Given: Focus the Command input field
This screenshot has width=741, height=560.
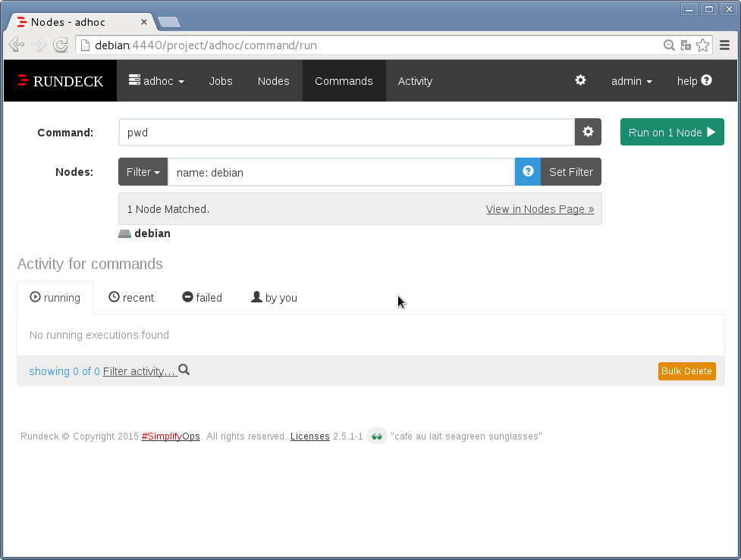Looking at the screenshot, I should 347,132.
